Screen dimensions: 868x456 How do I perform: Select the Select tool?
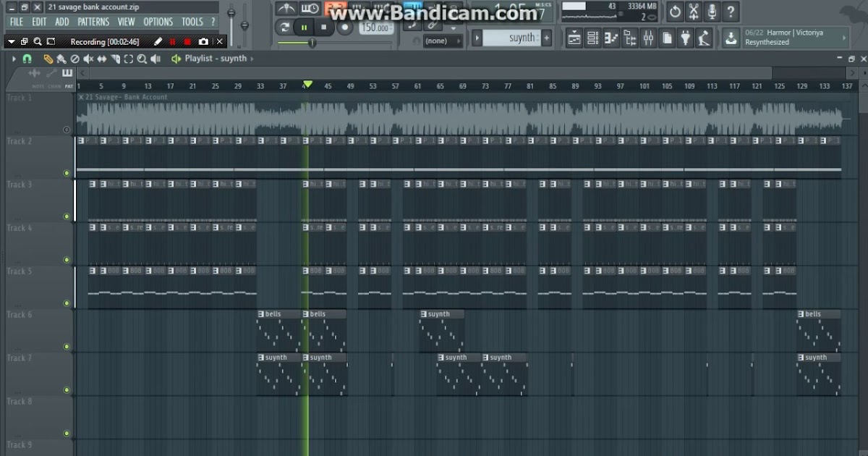128,59
